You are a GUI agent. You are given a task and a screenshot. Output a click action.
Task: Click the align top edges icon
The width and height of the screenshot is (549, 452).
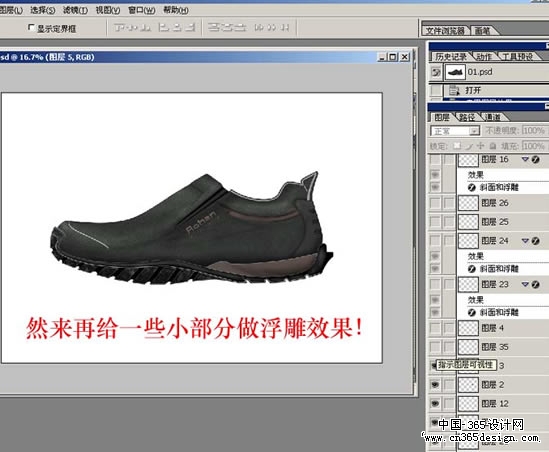(120, 27)
